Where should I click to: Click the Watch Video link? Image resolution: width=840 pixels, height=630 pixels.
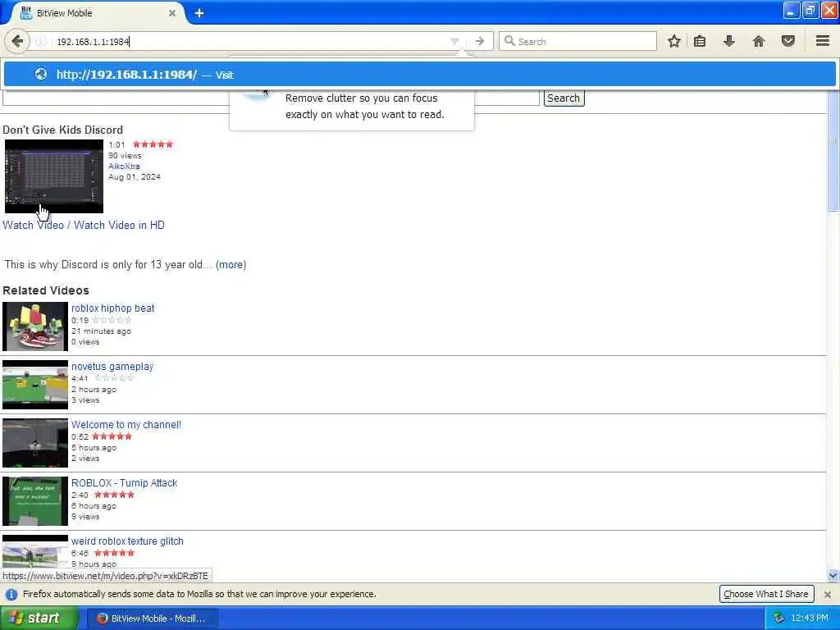[x=33, y=225]
